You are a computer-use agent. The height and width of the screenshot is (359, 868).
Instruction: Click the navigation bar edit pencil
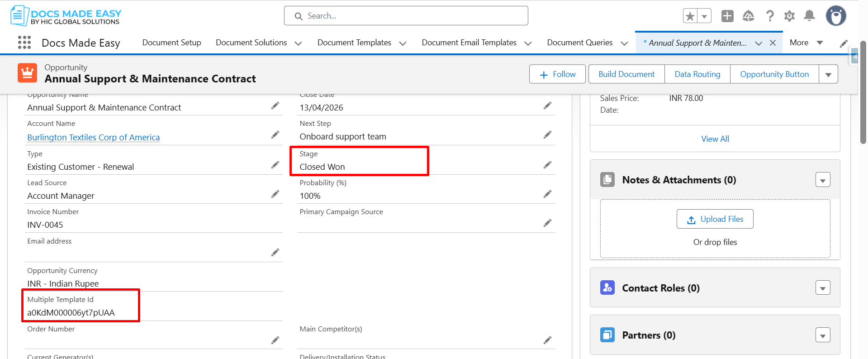[844, 43]
